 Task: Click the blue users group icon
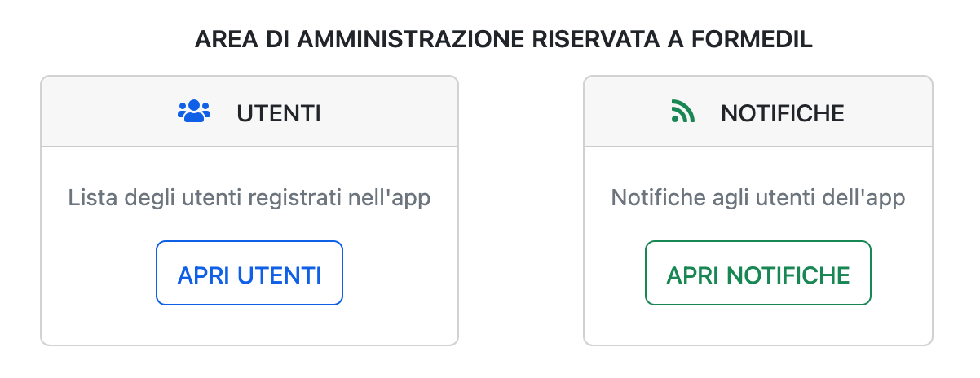pyautogui.click(x=194, y=112)
